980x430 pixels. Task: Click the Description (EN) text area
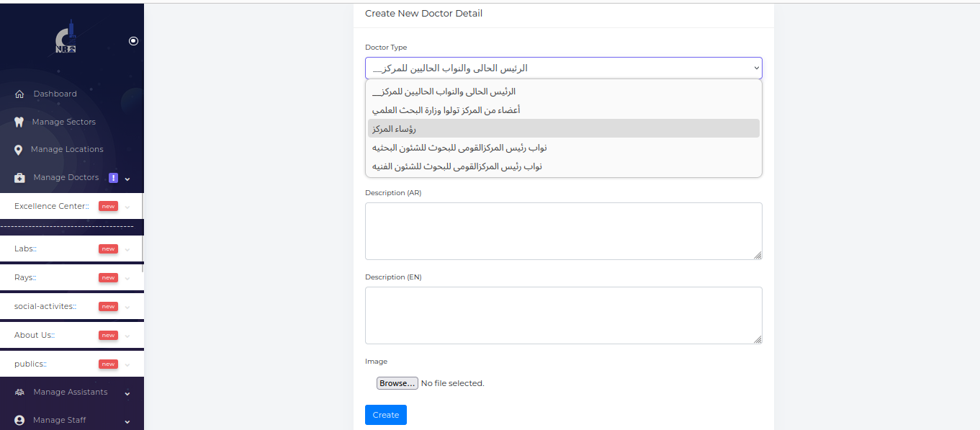[x=563, y=315]
